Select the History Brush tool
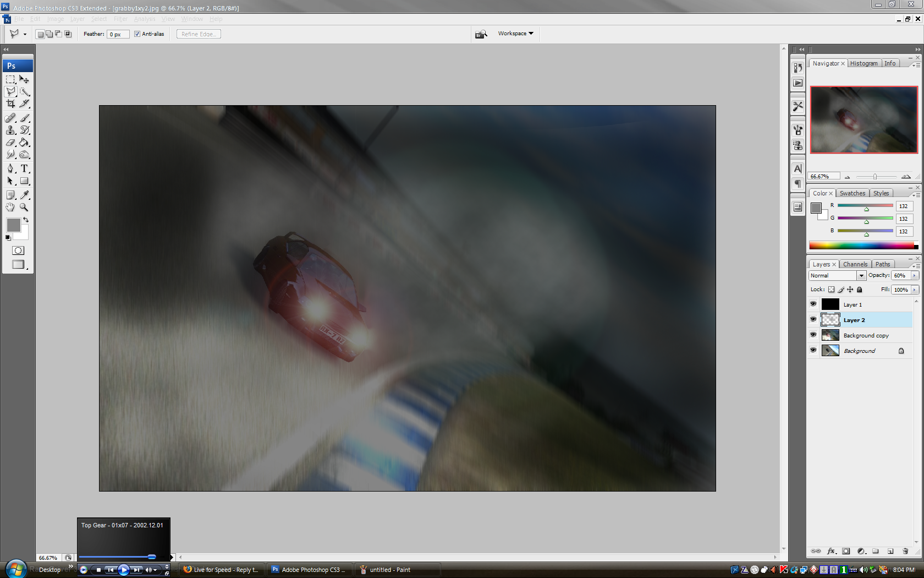Viewport: 924px width, 578px height. click(x=24, y=130)
